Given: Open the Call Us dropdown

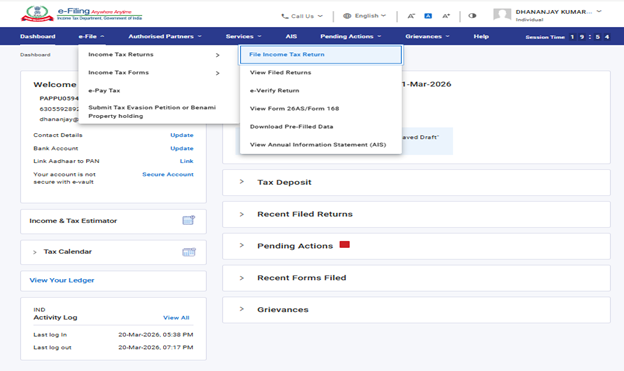Looking at the screenshot, I should (302, 16).
